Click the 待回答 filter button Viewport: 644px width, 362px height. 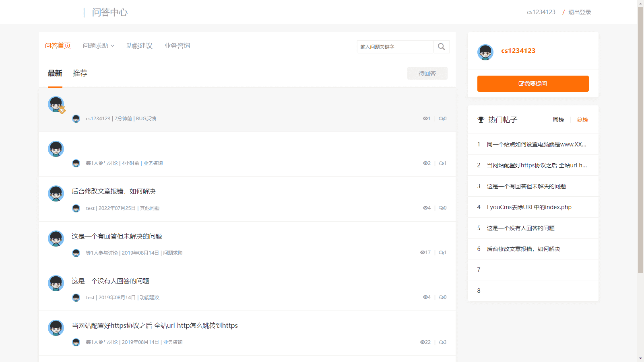coord(427,73)
